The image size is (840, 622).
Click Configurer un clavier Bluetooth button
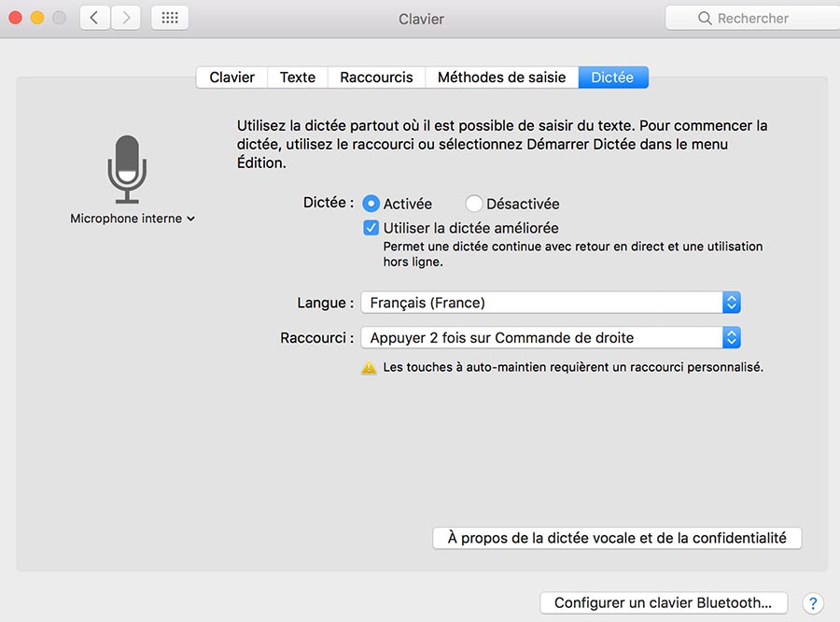663,602
